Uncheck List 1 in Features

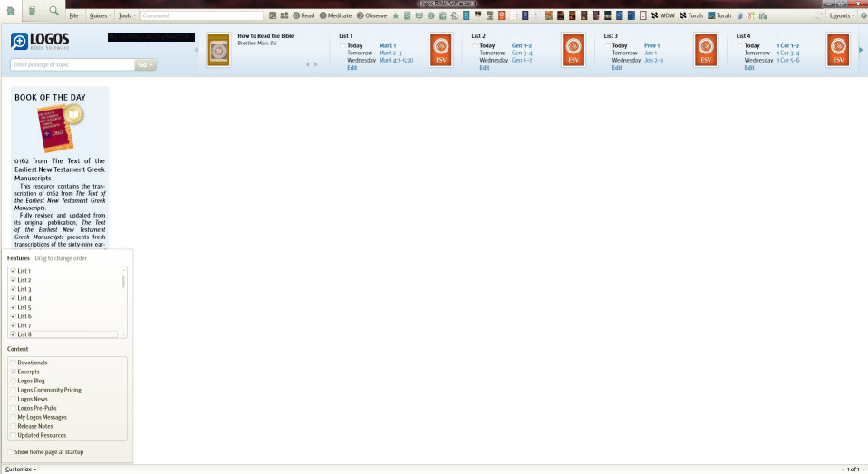tap(14, 271)
